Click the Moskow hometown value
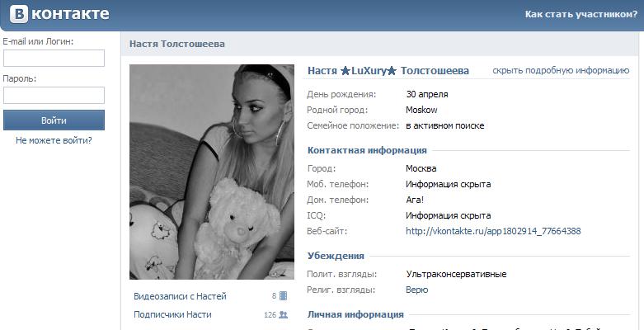This screenshot has width=644, height=330. [x=421, y=110]
